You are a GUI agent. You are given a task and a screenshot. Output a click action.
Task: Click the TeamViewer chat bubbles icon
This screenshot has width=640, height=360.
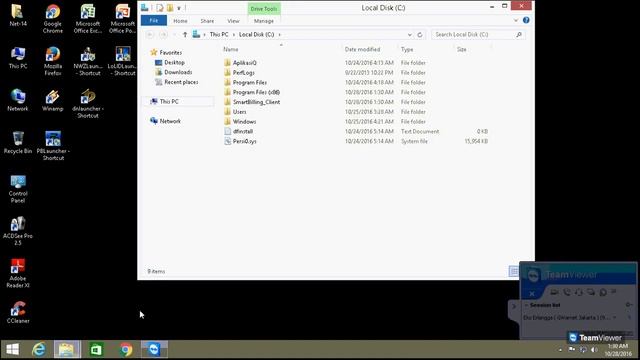(x=591, y=292)
